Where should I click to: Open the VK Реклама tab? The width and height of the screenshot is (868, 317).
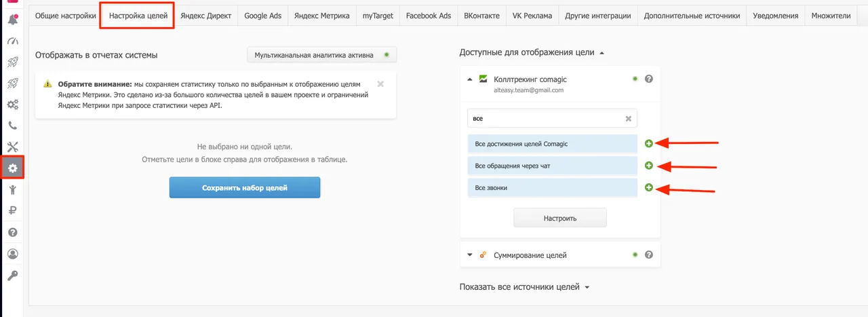(532, 16)
